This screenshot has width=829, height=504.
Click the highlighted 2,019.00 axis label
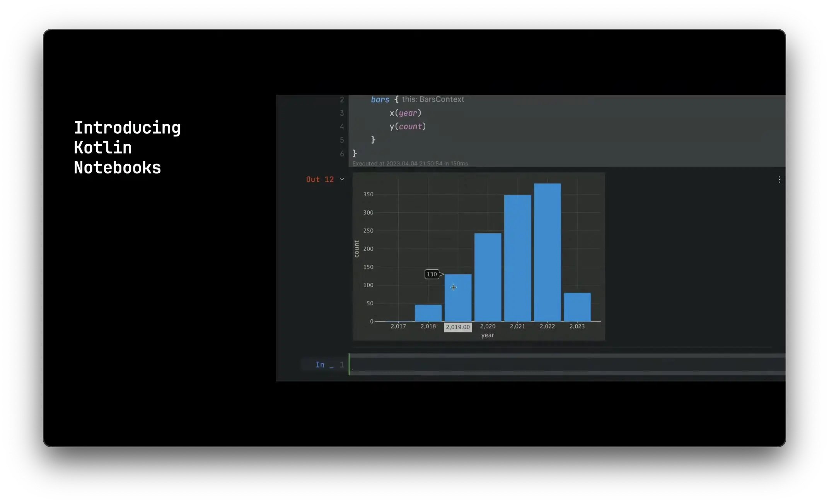click(x=458, y=327)
